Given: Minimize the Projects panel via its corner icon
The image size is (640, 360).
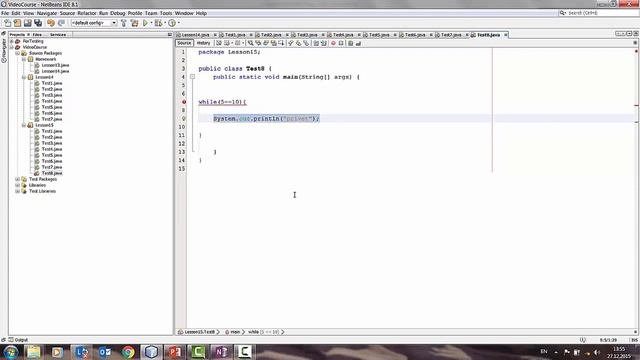Looking at the screenshot, I should tap(170, 35).
